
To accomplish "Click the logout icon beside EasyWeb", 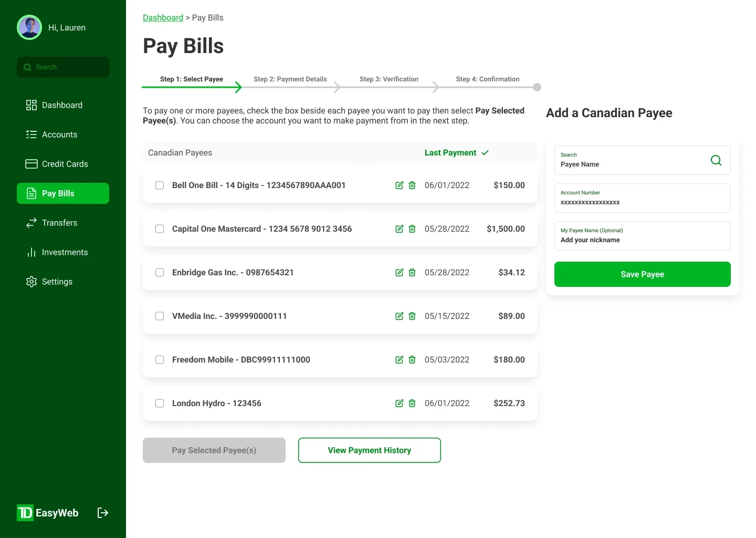I will pyautogui.click(x=103, y=513).
